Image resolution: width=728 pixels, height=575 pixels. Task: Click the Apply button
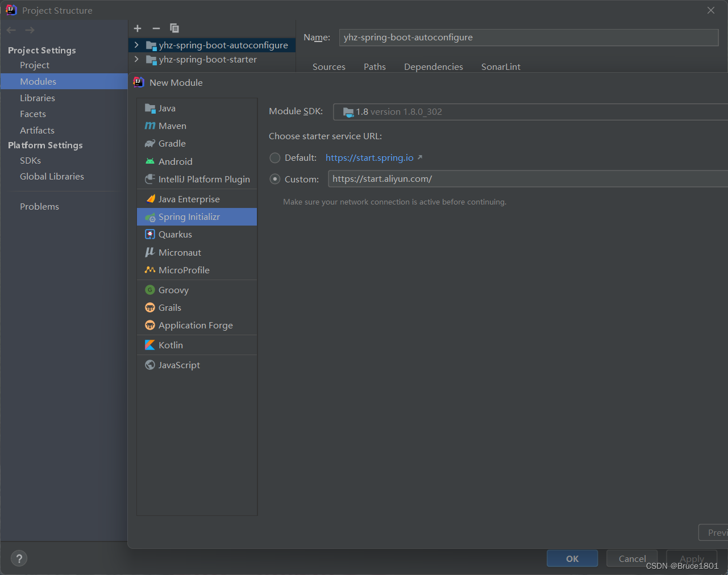(692, 559)
